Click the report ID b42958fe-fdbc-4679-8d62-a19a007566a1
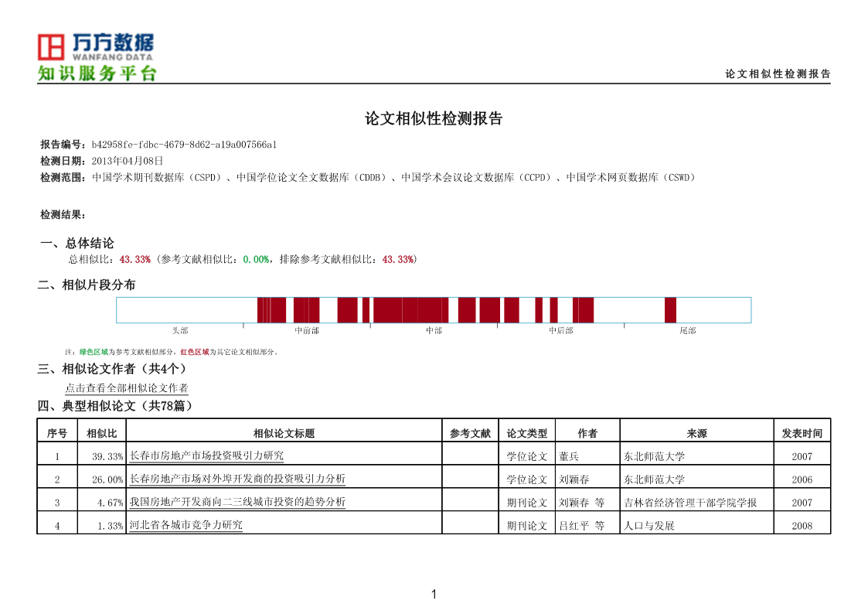 click(184, 145)
